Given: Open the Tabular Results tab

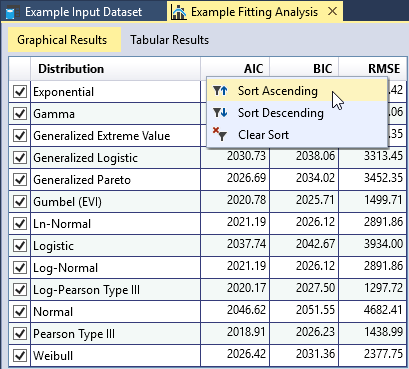Looking at the screenshot, I should 169,40.
